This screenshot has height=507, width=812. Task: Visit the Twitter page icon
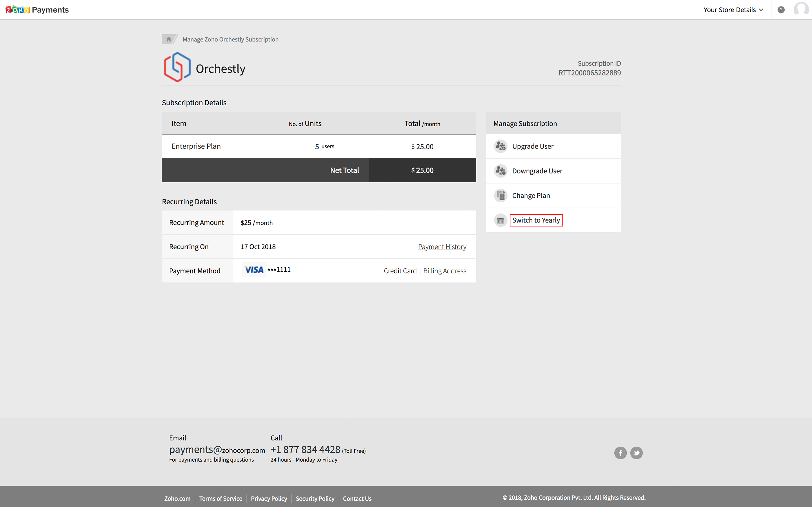pos(636,453)
